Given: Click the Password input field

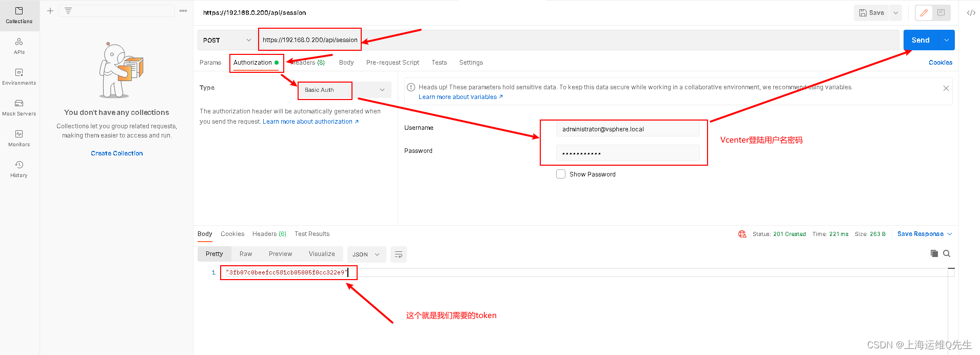Looking at the screenshot, I should pos(628,153).
